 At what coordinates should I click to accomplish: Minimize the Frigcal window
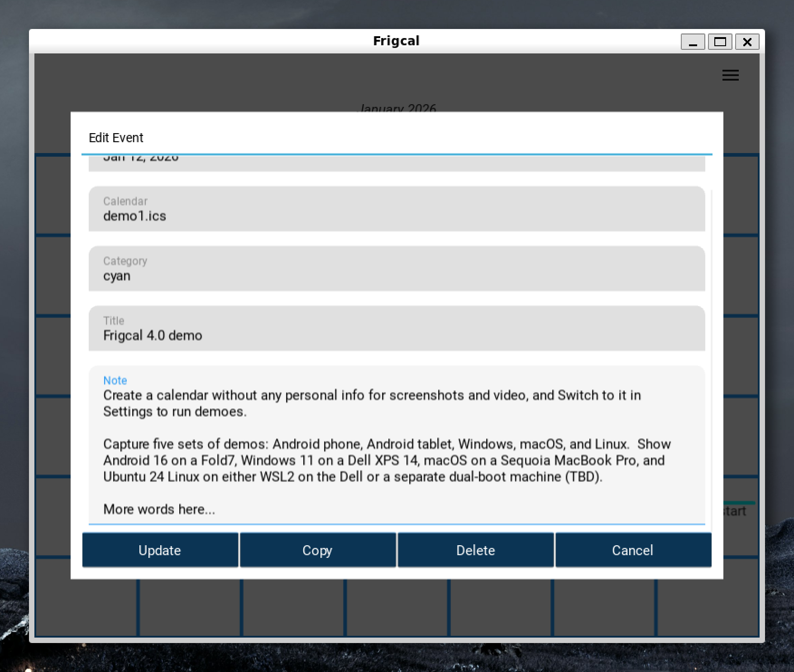click(693, 42)
